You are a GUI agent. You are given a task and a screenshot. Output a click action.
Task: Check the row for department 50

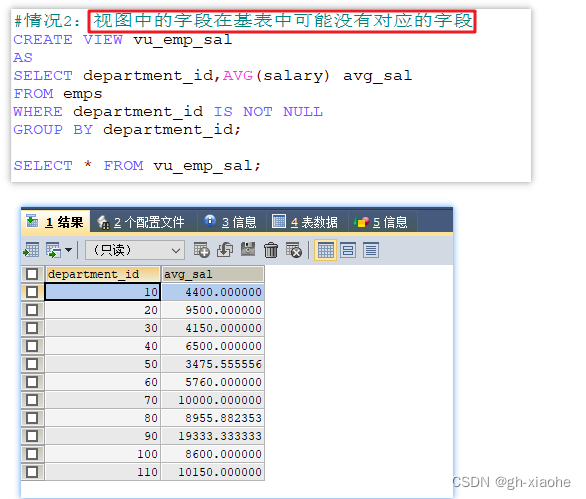(x=32, y=364)
